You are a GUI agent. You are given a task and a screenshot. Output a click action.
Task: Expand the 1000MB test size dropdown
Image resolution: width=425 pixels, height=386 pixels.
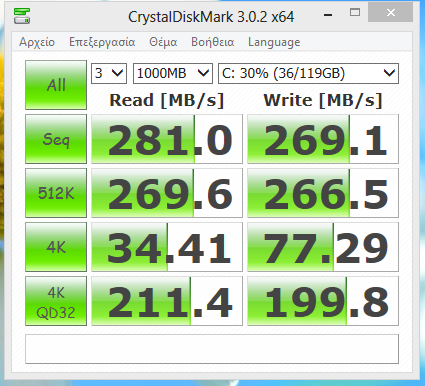coord(173,73)
